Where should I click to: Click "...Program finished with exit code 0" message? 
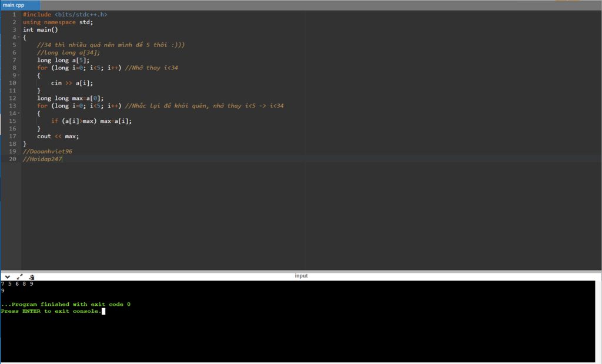click(66, 304)
